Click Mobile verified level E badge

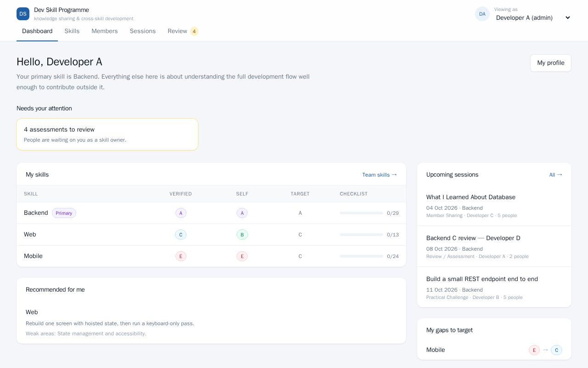pyautogui.click(x=181, y=256)
